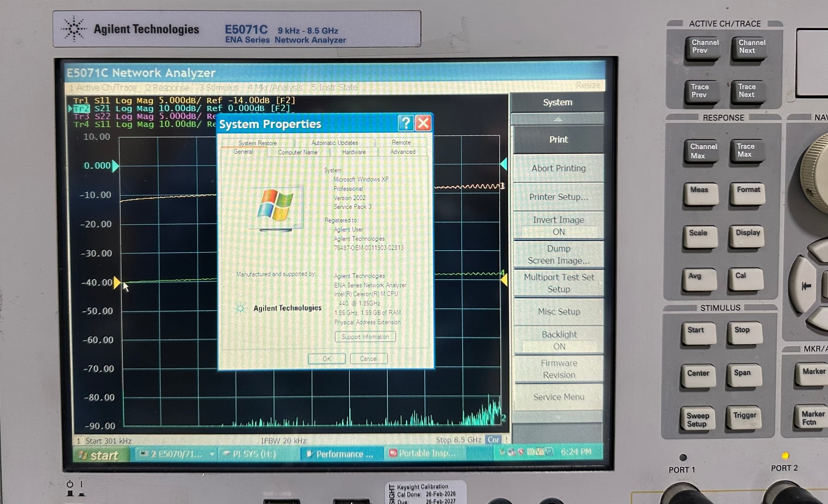Click the IFBW 20 kHz readout
The width and height of the screenshot is (828, 504).
(283, 441)
